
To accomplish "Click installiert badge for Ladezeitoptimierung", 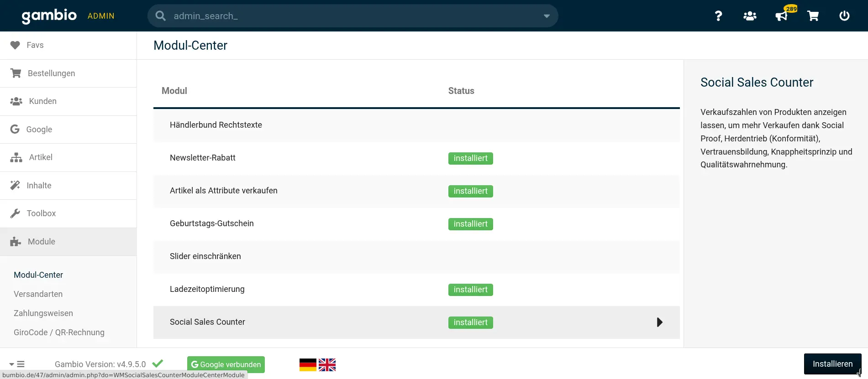I will (x=470, y=290).
